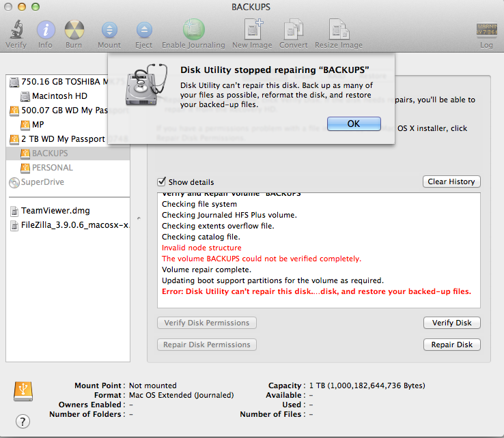This screenshot has height=438, width=504.
Task: Click the Mac OS Extended (Journaled) format value
Action: [181, 395]
